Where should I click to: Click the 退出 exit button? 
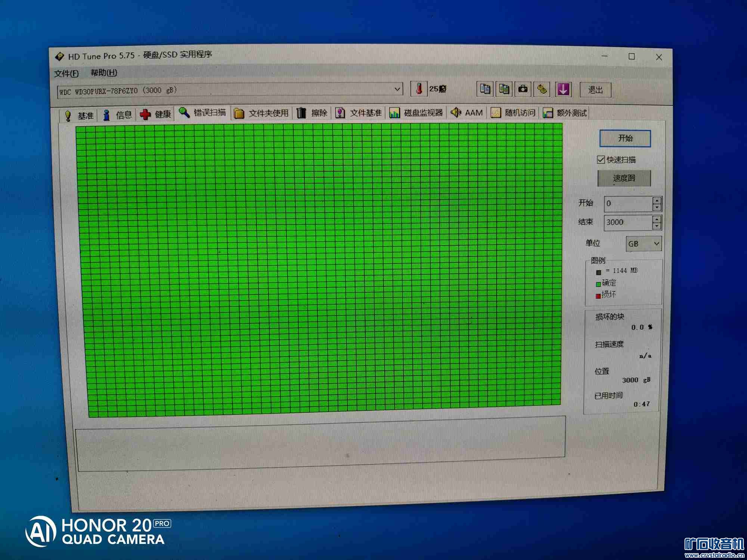(x=595, y=90)
